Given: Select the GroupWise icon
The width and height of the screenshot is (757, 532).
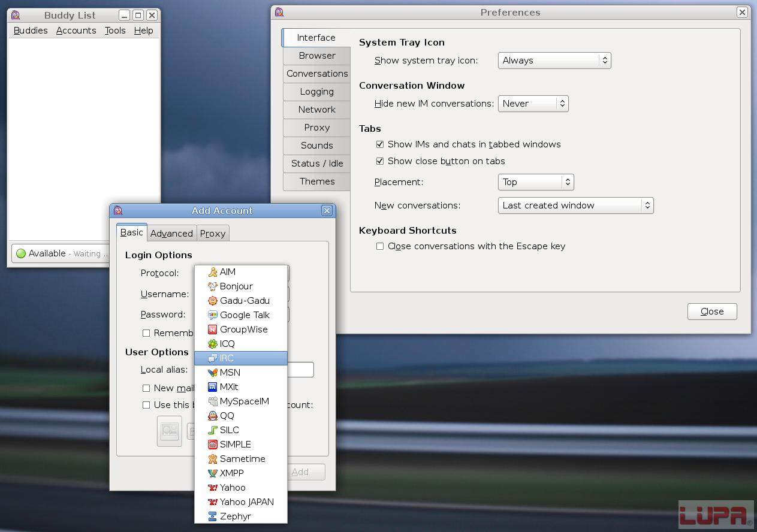Looking at the screenshot, I should (212, 330).
